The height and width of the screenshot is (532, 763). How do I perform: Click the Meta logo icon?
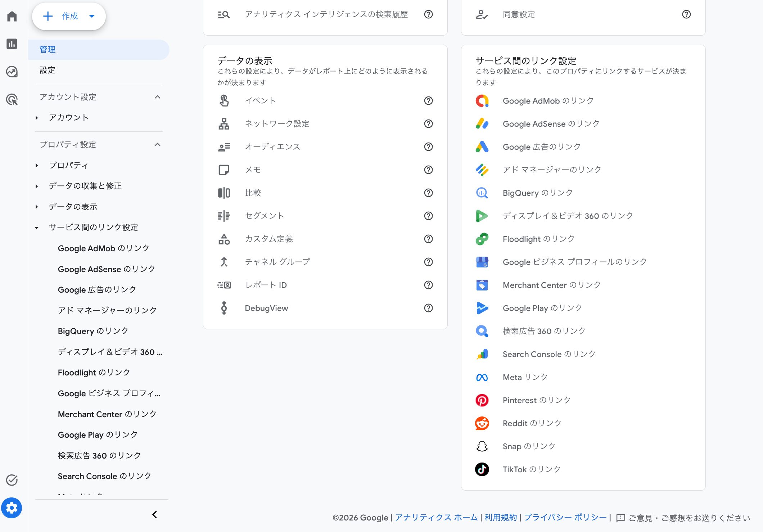point(482,377)
